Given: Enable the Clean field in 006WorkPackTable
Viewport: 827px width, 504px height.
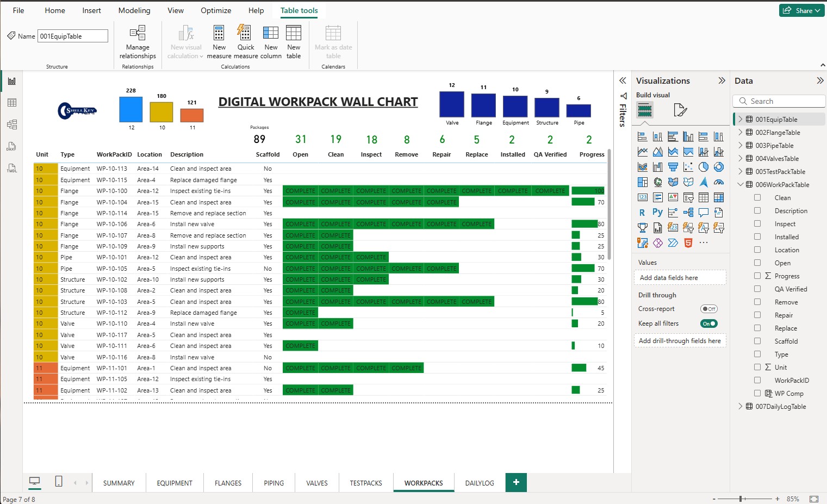Looking at the screenshot, I should coord(757,197).
